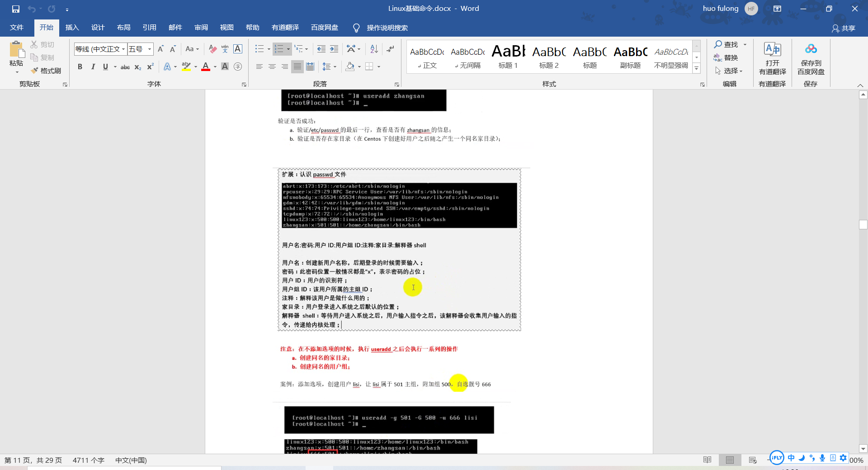
Task: Switch to the 设计 Design tab
Action: 98,28
